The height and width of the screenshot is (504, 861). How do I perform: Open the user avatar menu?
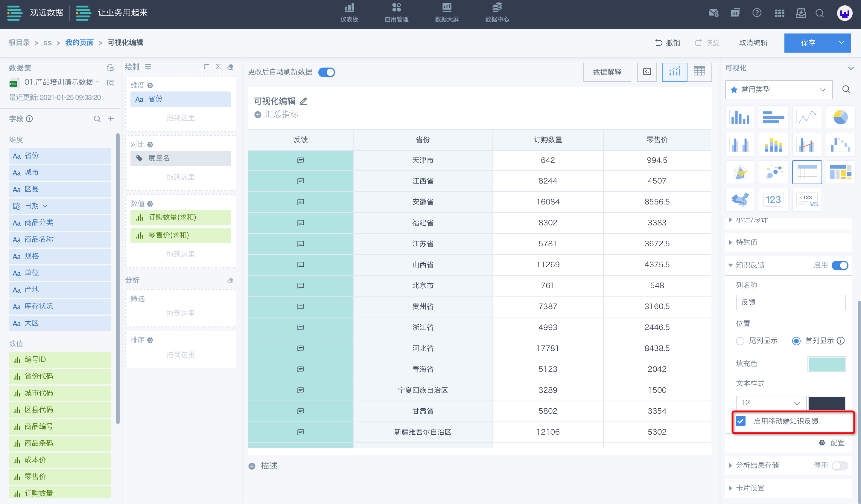845,13
